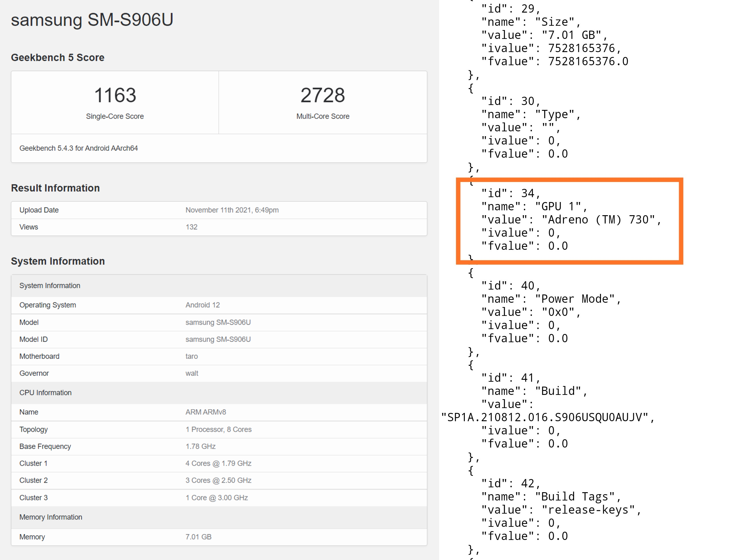Click the JSON value "release-keys"

[588, 510]
